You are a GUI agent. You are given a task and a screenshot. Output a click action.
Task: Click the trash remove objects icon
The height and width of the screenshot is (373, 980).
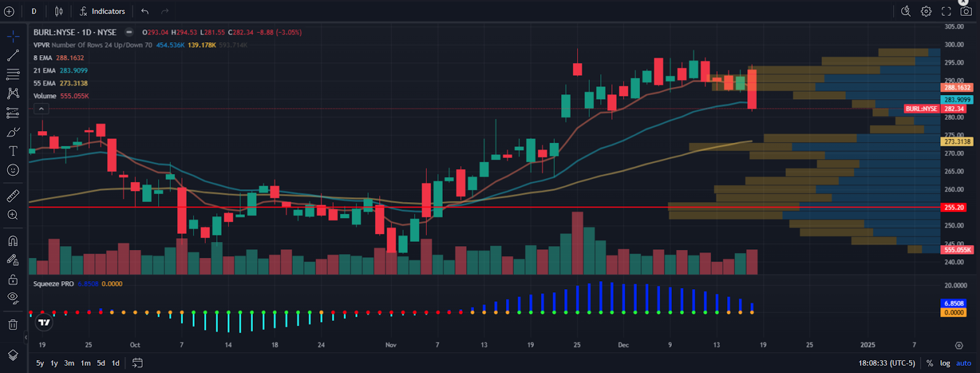pos(13,324)
